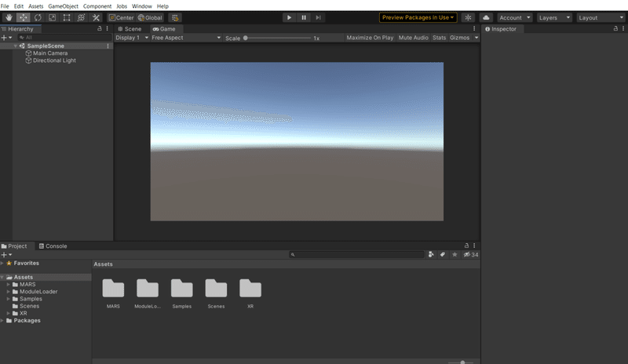Open Inspector panel options menu
Image resolution: width=628 pixels, height=364 pixels.
coord(623,29)
